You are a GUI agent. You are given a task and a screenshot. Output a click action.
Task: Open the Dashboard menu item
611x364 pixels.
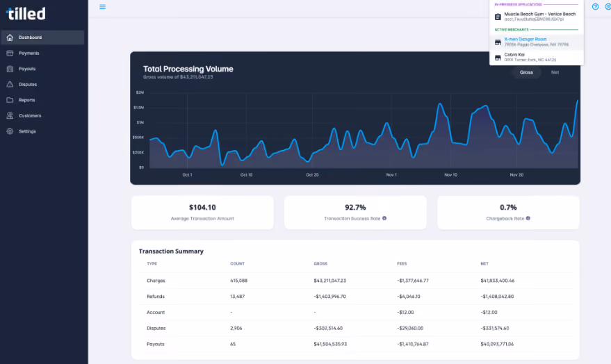point(42,38)
